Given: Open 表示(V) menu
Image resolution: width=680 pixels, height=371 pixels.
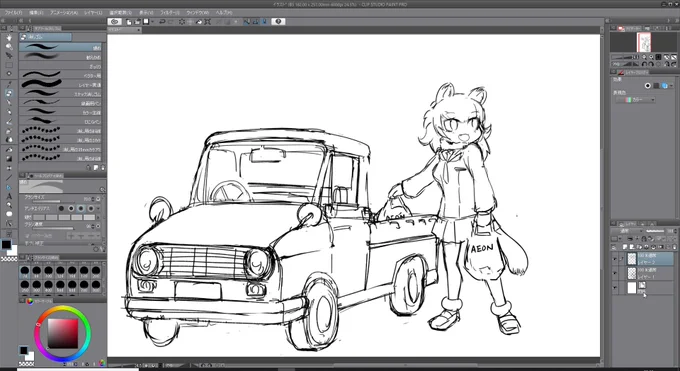Looking at the screenshot, I should tap(146, 13).
